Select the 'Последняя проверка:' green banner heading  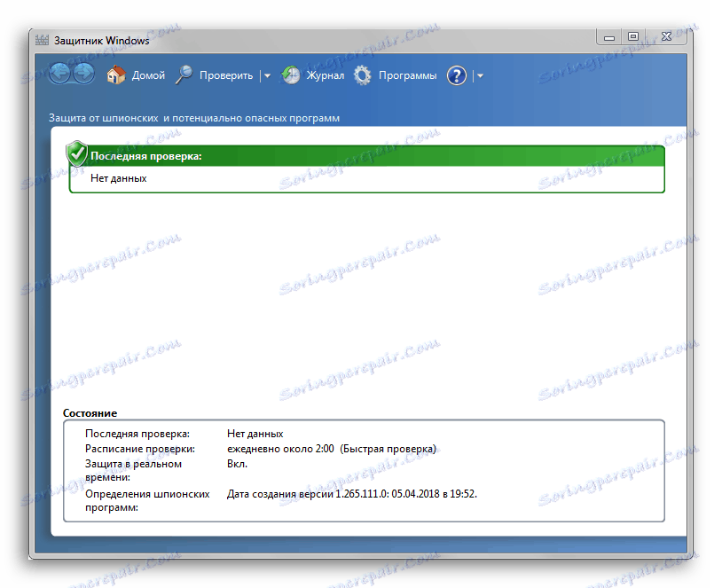(x=146, y=156)
